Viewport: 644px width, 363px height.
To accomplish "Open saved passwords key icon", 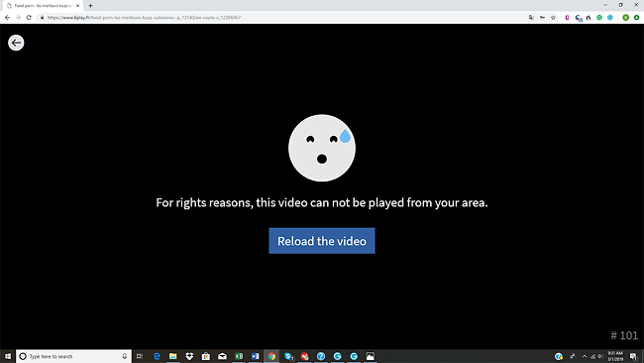I will click(543, 17).
